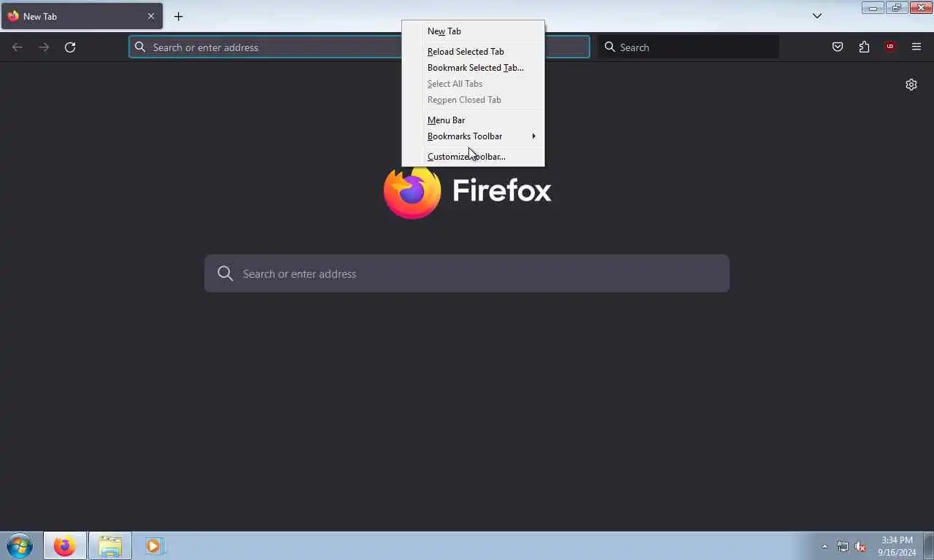This screenshot has width=934, height=560.
Task: Open the uBlock Origin extension icon
Action: (889, 47)
